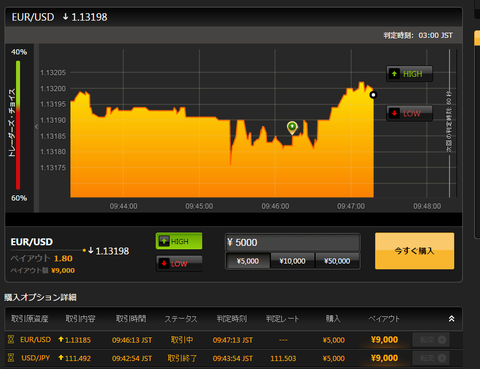480x369 pixels.
Task: Choose the ¥5,000 preset amount
Action: pos(248,261)
